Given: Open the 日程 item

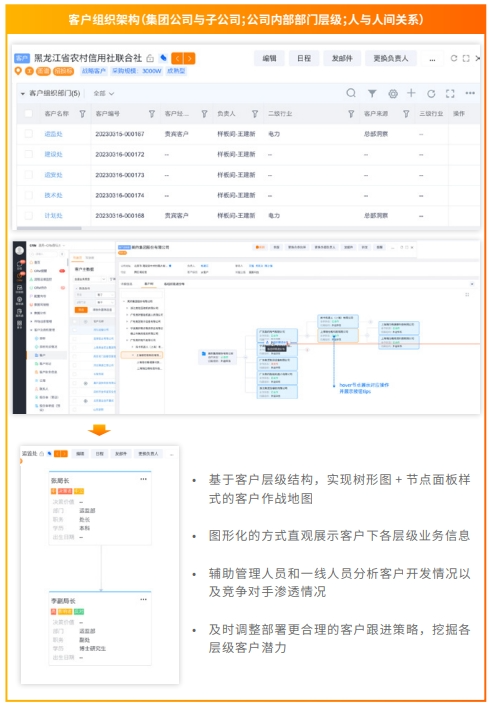Looking at the screenshot, I should pyautogui.click(x=304, y=59).
